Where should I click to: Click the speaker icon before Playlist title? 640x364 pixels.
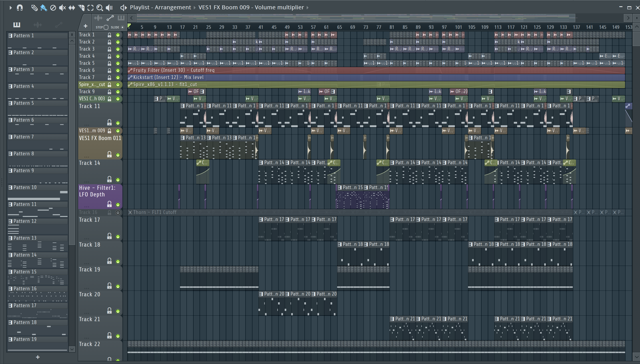pos(123,8)
